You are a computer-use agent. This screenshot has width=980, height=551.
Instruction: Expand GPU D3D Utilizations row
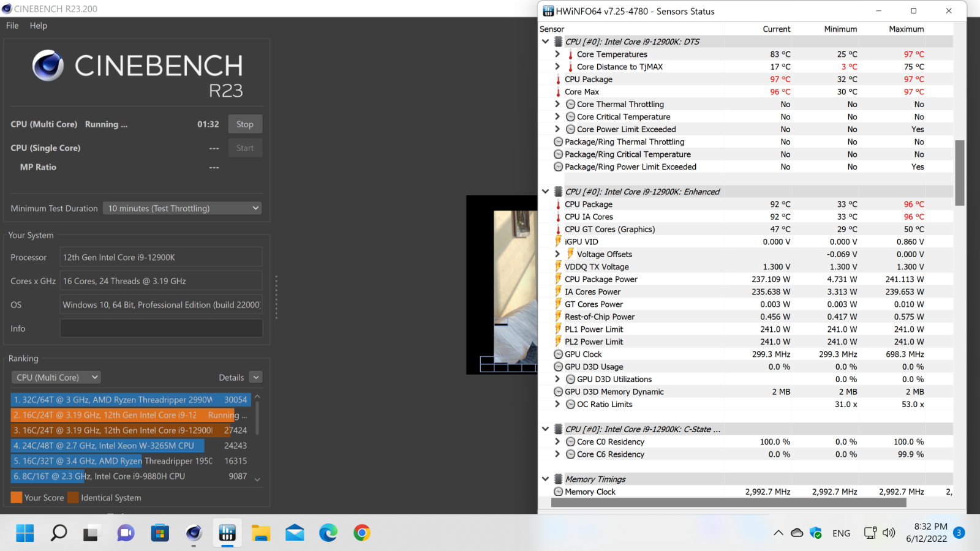tap(557, 379)
